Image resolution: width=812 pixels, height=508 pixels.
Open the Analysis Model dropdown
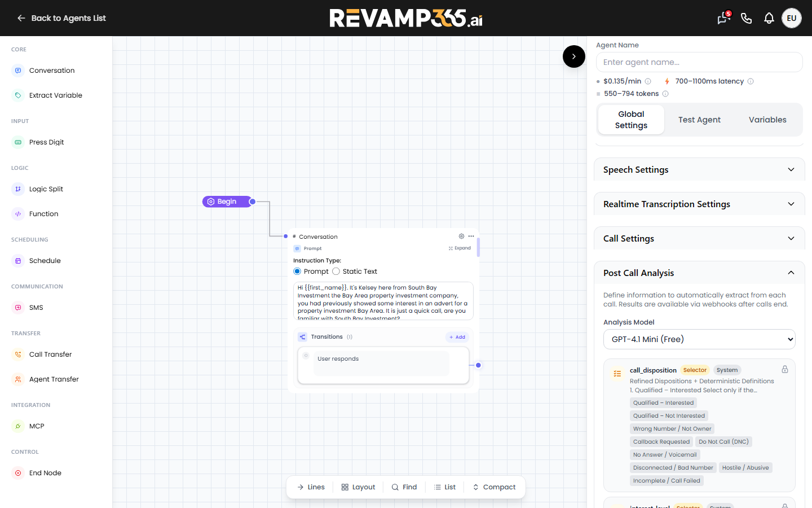click(x=699, y=339)
